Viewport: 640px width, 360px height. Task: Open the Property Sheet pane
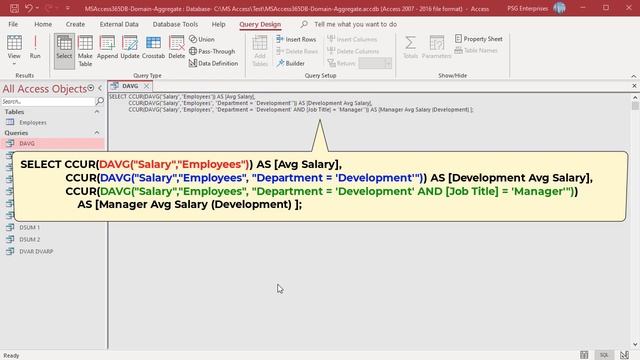(x=478, y=39)
